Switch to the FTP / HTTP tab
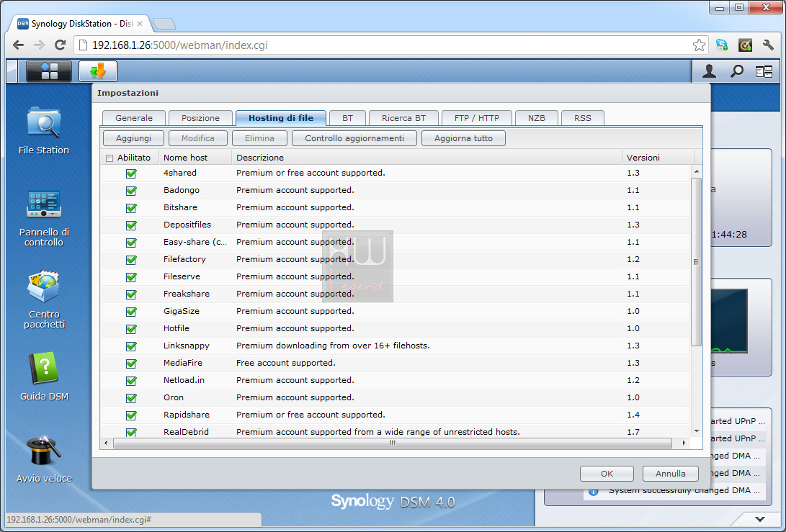This screenshot has height=532, width=786. point(477,118)
